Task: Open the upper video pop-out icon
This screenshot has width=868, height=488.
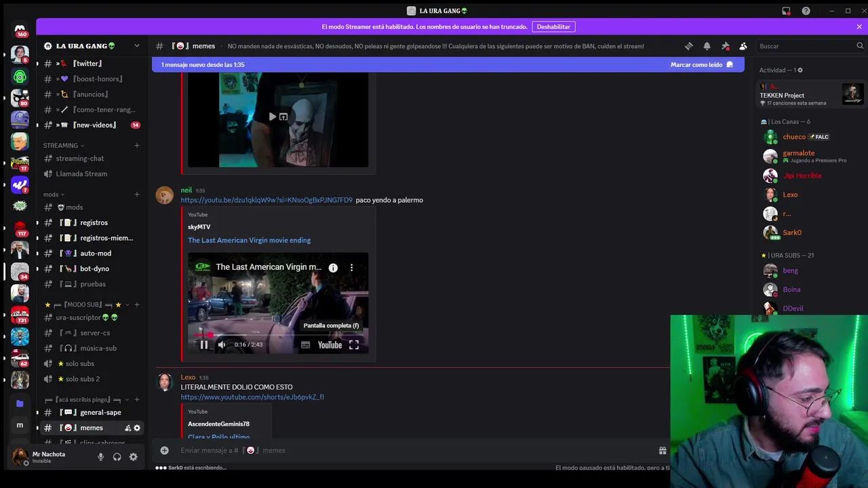Action: coord(283,117)
